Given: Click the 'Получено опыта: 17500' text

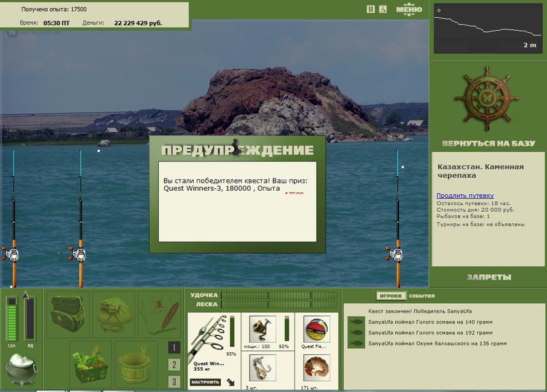Looking at the screenshot, I should click(54, 10).
